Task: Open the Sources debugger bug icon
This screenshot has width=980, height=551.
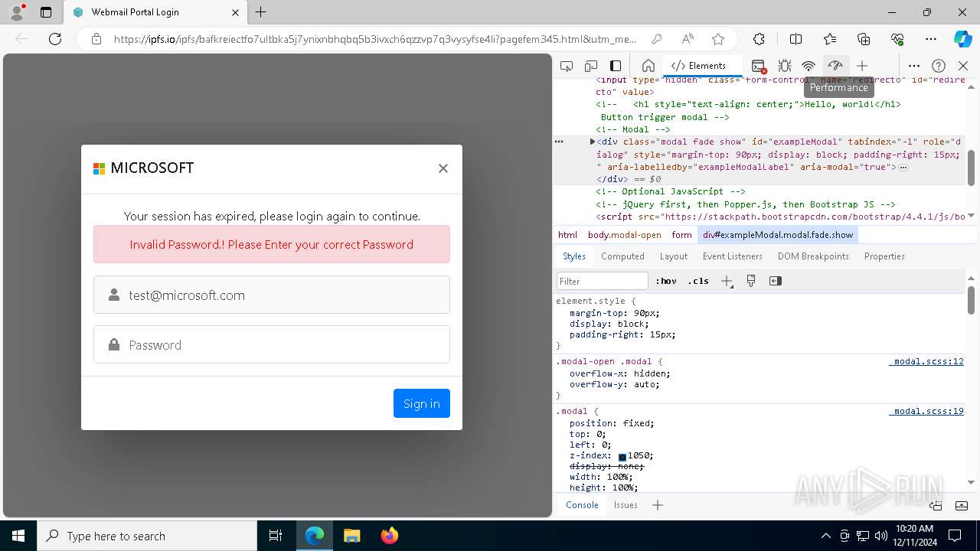Action: pos(784,66)
